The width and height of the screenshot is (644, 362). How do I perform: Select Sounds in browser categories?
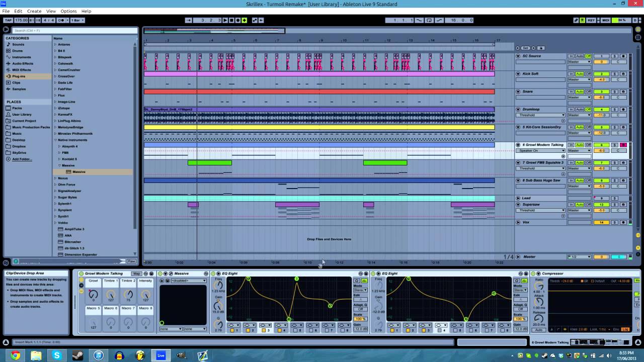[x=18, y=44]
